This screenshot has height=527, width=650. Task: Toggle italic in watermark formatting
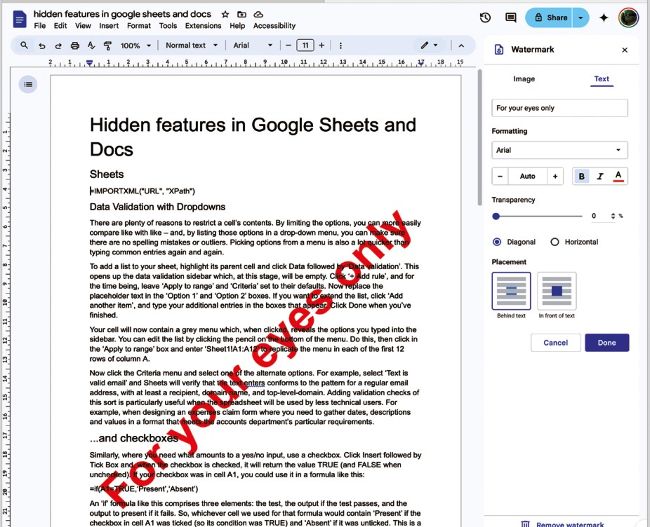coord(600,176)
